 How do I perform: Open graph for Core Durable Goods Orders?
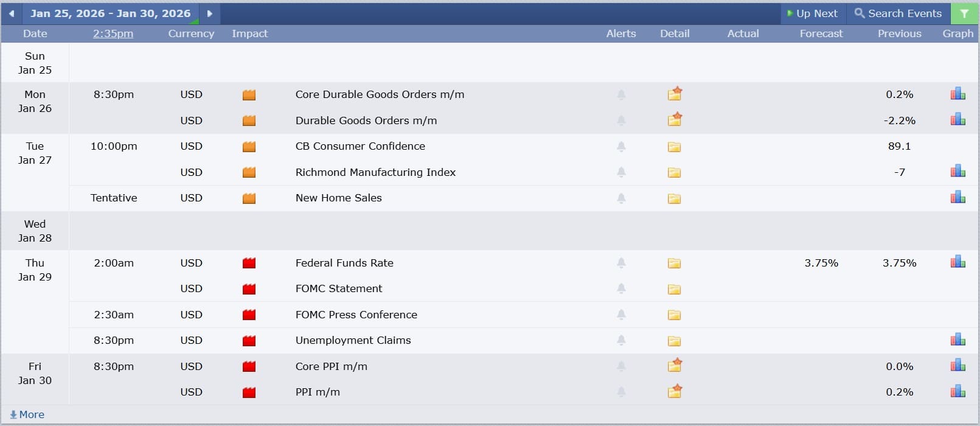(x=957, y=94)
